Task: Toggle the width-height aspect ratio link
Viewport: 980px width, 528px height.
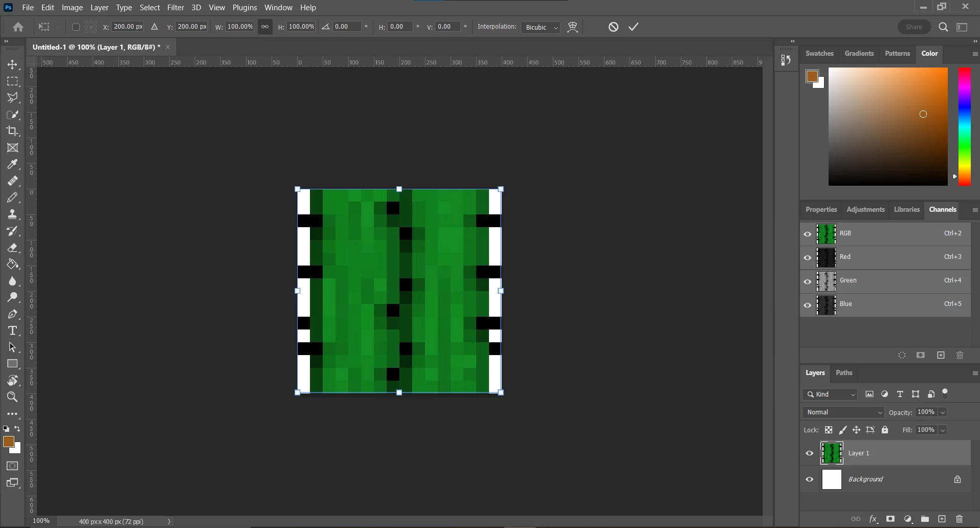Action: (x=265, y=27)
